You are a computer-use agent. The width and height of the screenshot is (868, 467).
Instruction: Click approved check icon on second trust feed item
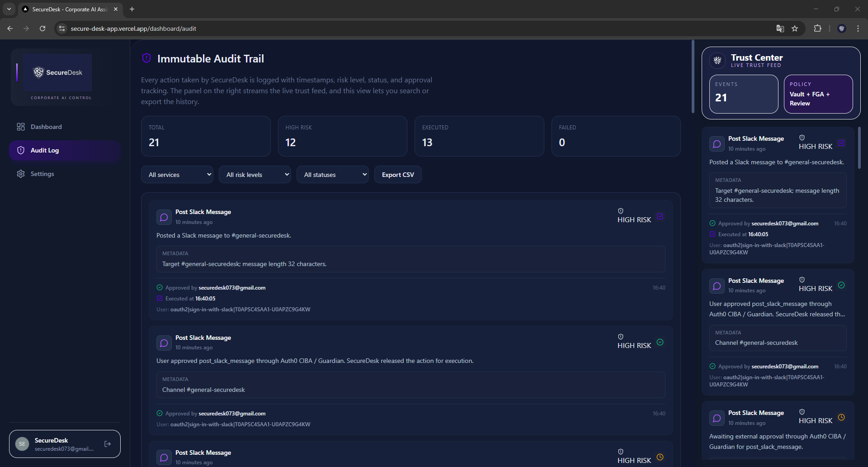coord(841,285)
